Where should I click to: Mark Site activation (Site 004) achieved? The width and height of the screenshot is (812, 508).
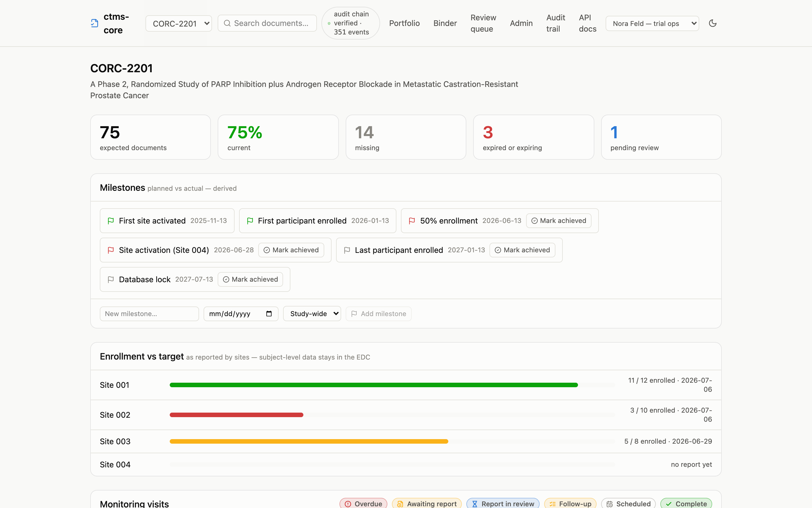291,250
